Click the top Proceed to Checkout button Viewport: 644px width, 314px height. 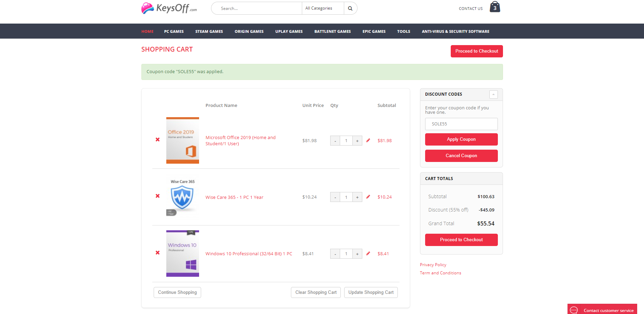[x=477, y=51]
